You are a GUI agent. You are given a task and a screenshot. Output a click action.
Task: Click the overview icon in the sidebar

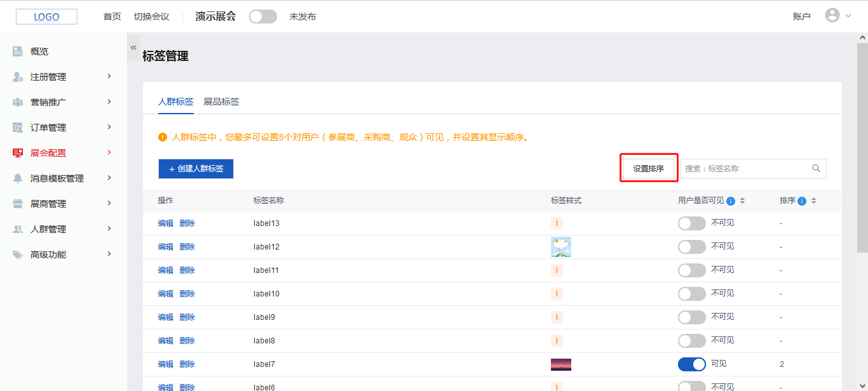(18, 51)
